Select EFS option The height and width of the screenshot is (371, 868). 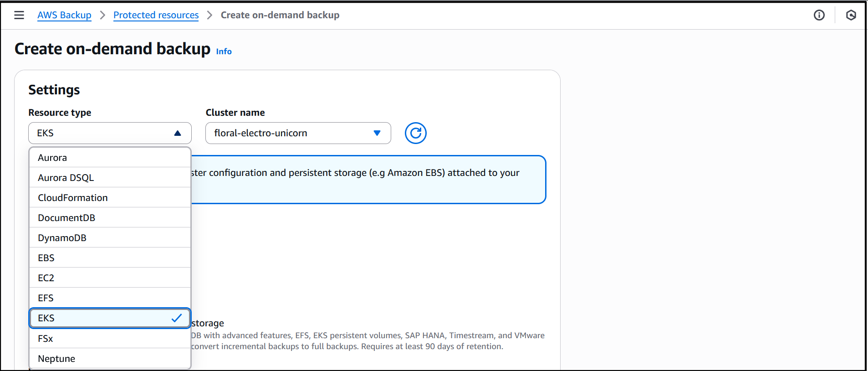click(x=110, y=298)
